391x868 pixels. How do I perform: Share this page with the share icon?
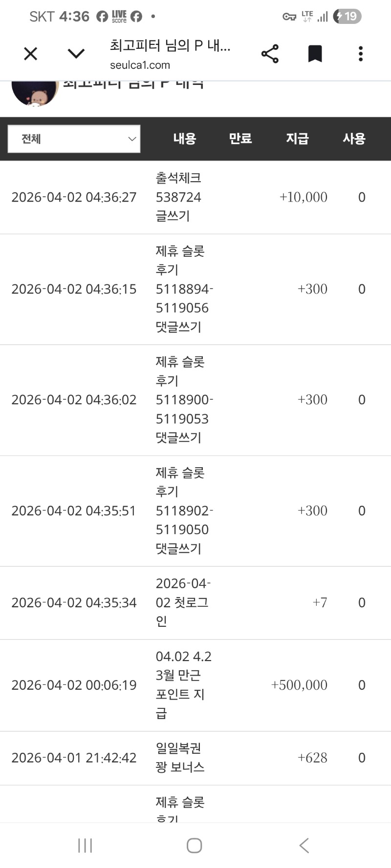tap(270, 54)
